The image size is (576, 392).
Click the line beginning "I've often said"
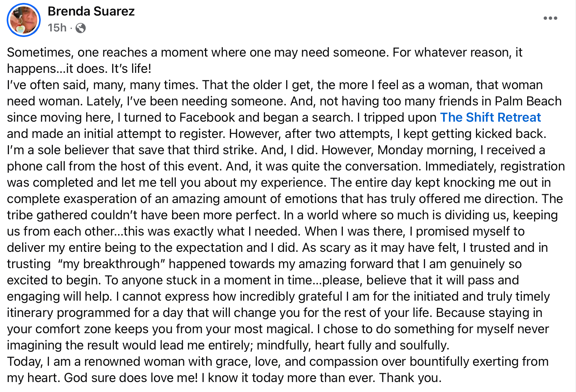[275, 85]
